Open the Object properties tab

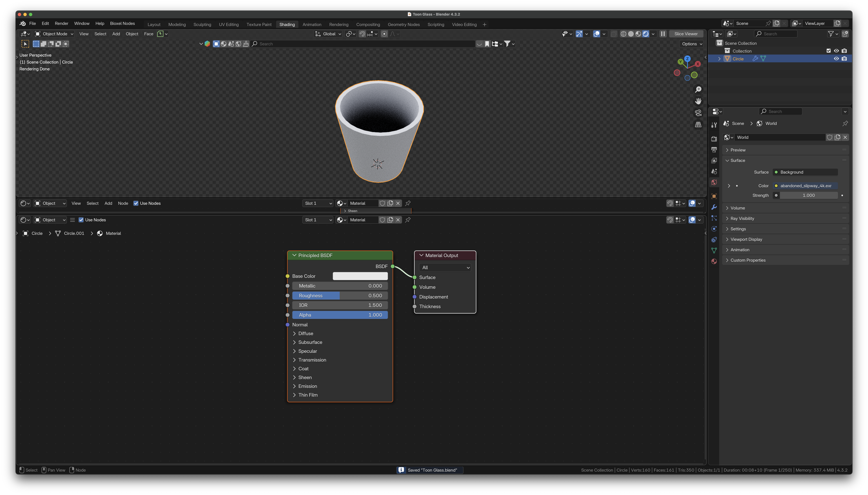(x=714, y=196)
